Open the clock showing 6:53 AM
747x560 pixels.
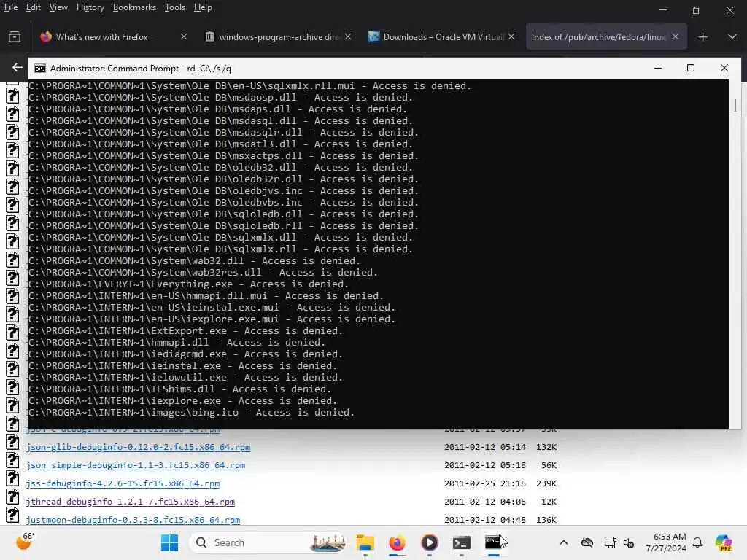pyautogui.click(x=665, y=542)
